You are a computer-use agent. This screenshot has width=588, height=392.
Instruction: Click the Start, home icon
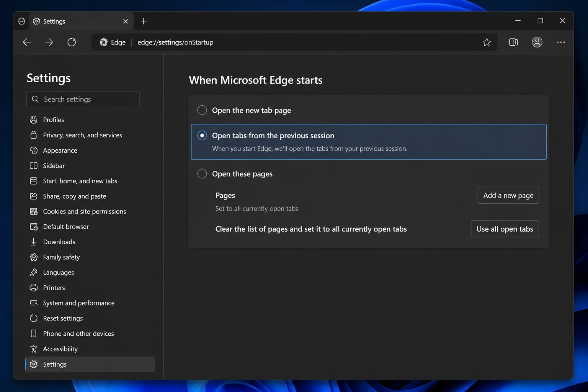point(34,181)
